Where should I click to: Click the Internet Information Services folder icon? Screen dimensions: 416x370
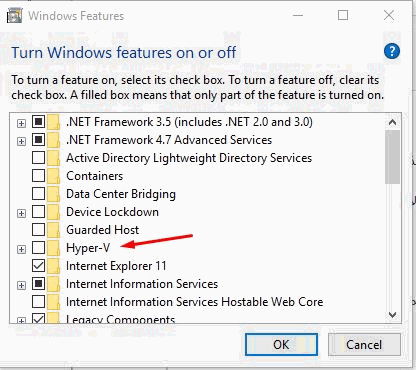[x=53, y=284]
